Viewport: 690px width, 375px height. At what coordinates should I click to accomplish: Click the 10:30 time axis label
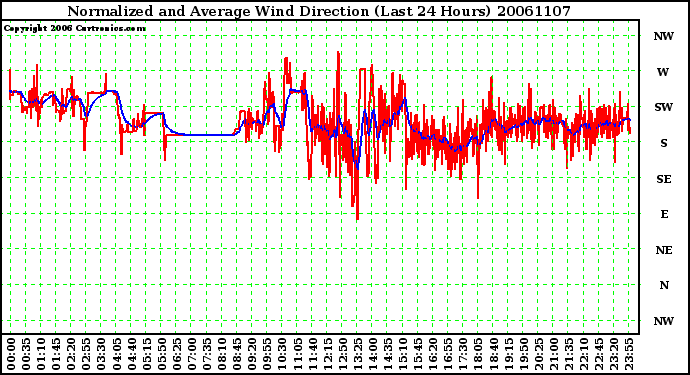[282, 354]
